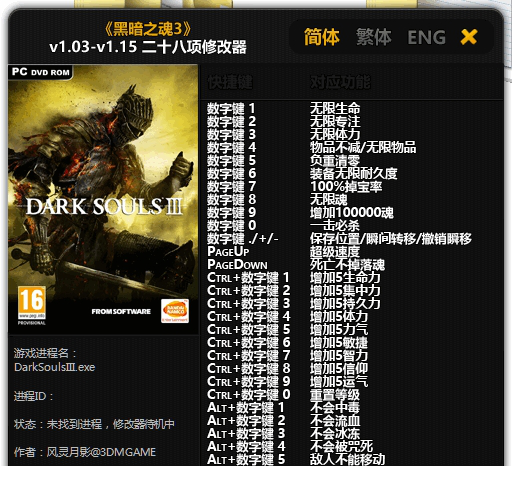Select the 负重清零 option
Image resolution: width=512 pixels, height=484 pixels.
[x=335, y=160]
